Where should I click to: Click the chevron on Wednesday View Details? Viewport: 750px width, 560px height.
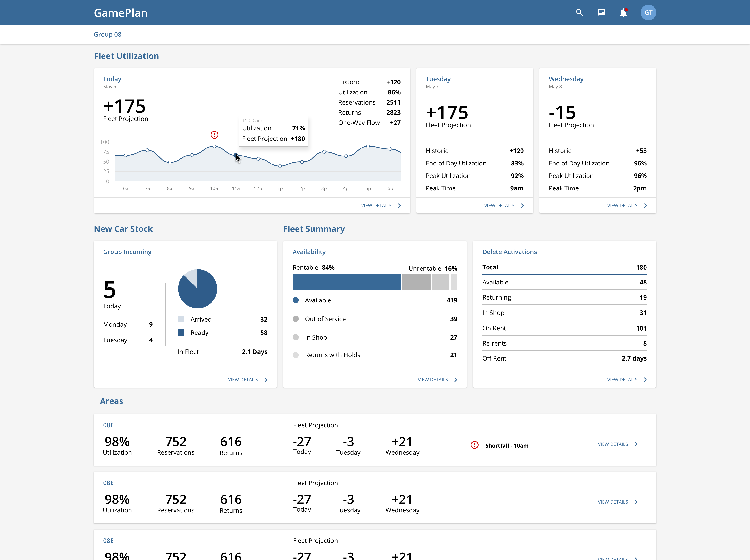(x=645, y=206)
